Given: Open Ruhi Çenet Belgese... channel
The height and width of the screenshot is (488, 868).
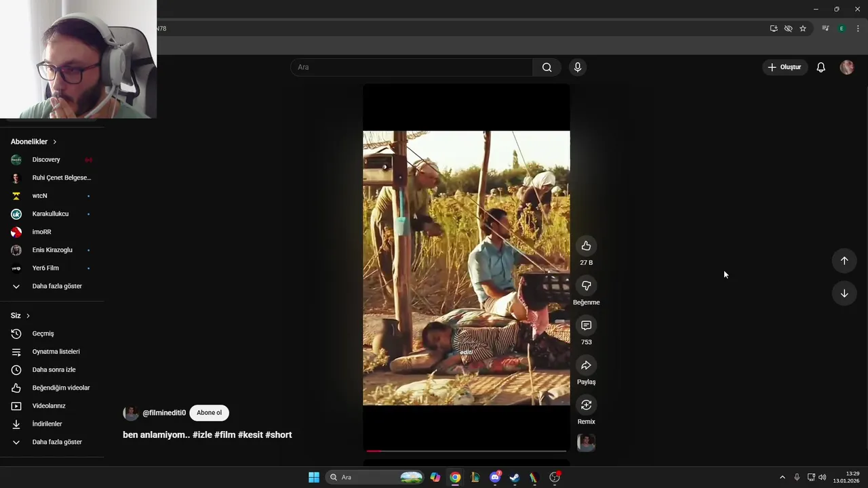Looking at the screenshot, I should coord(52,178).
